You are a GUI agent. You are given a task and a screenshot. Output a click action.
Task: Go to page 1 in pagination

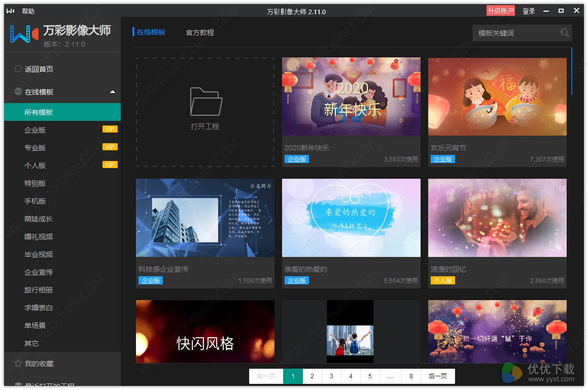tap(293, 376)
